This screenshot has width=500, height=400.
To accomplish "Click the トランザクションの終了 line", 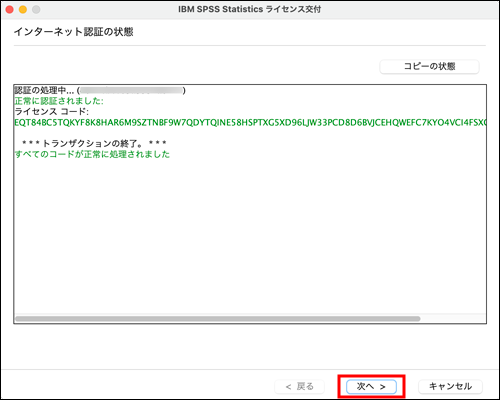I will tap(94, 143).
